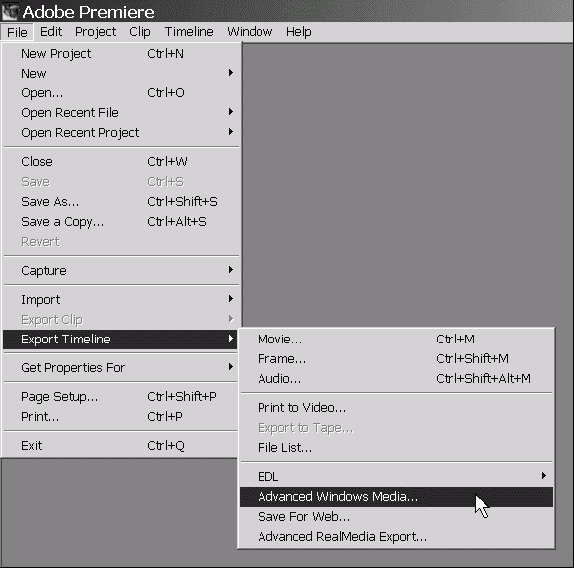The height and width of the screenshot is (568, 574).
Task: Expand Open Recent File submenu
Action: point(121,112)
